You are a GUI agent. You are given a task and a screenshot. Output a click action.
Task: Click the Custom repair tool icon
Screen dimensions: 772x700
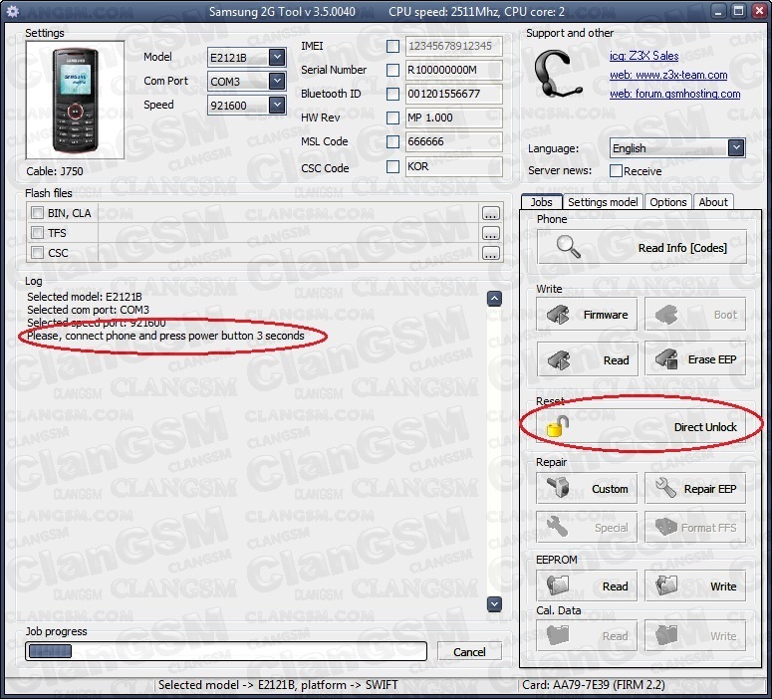coord(558,488)
